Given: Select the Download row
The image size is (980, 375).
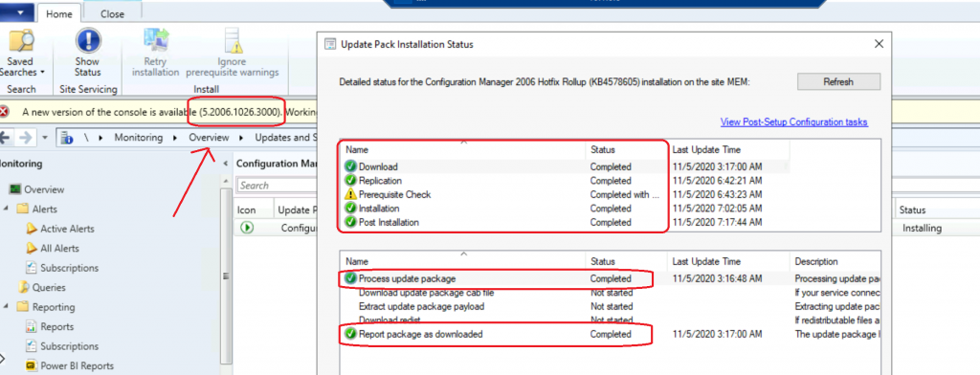Looking at the screenshot, I should (564, 166).
